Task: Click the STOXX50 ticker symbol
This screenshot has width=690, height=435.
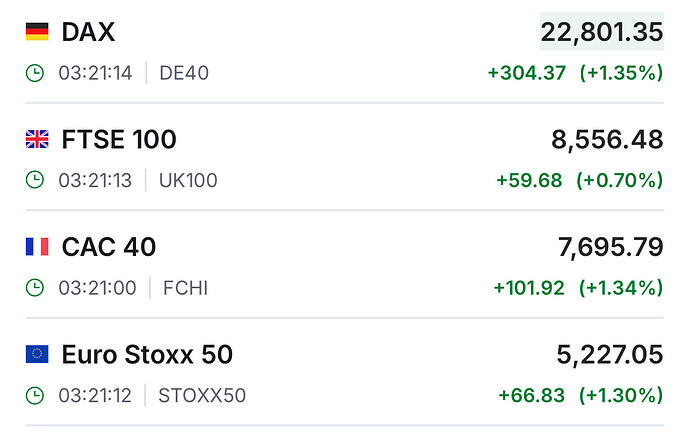Action: 202,395
